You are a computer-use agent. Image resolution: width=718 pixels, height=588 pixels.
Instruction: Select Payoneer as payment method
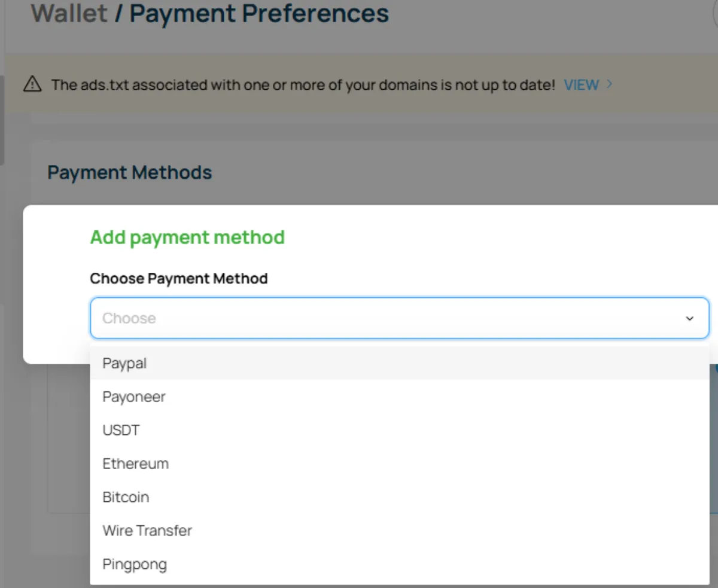coord(134,397)
